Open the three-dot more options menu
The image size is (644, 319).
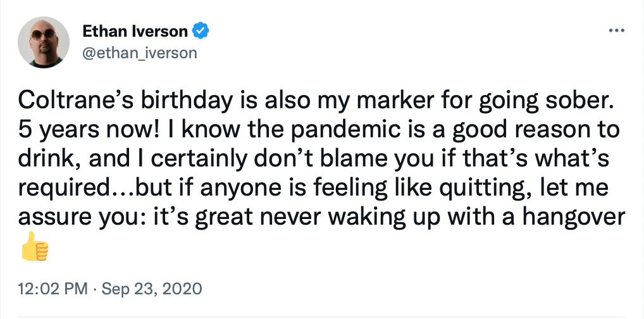pos(617,30)
